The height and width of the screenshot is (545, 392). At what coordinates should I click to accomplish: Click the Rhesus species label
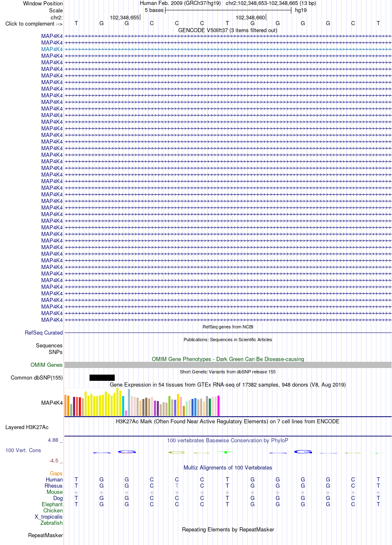pos(54,486)
